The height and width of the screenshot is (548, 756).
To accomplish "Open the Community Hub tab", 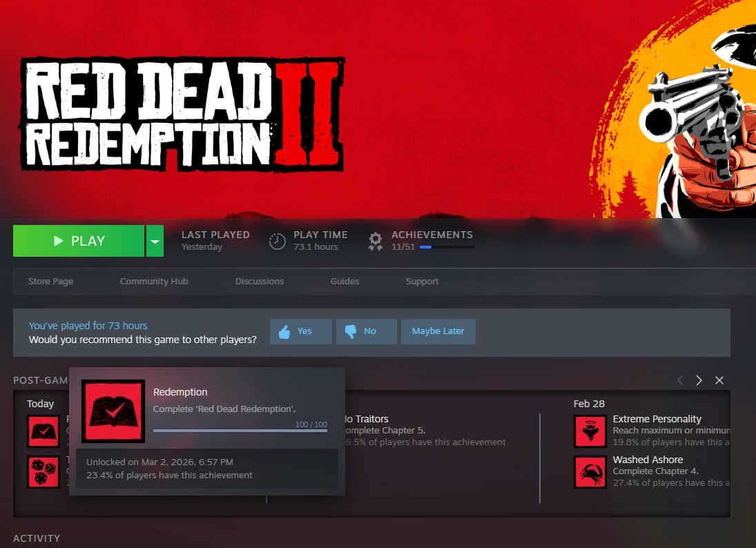I will point(154,281).
